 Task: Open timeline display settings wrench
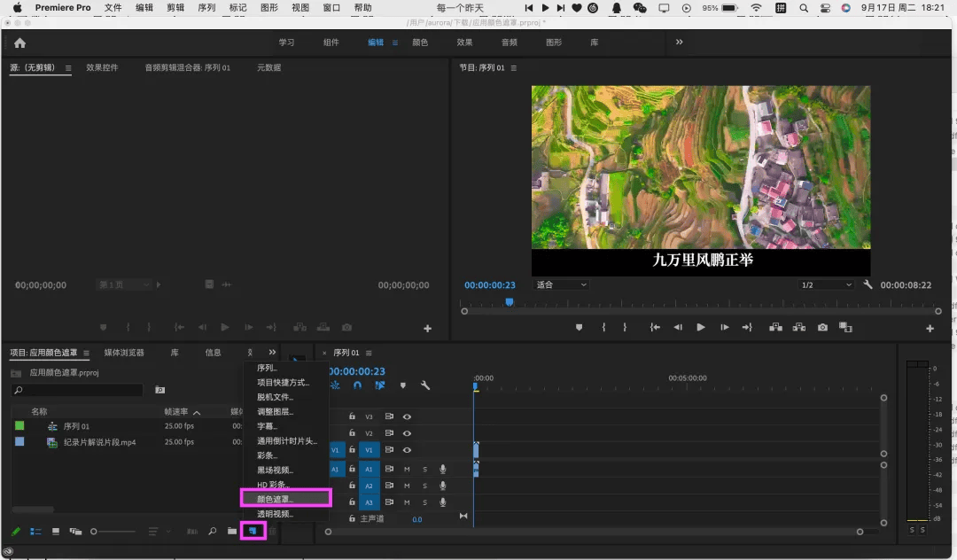pyautogui.click(x=425, y=385)
